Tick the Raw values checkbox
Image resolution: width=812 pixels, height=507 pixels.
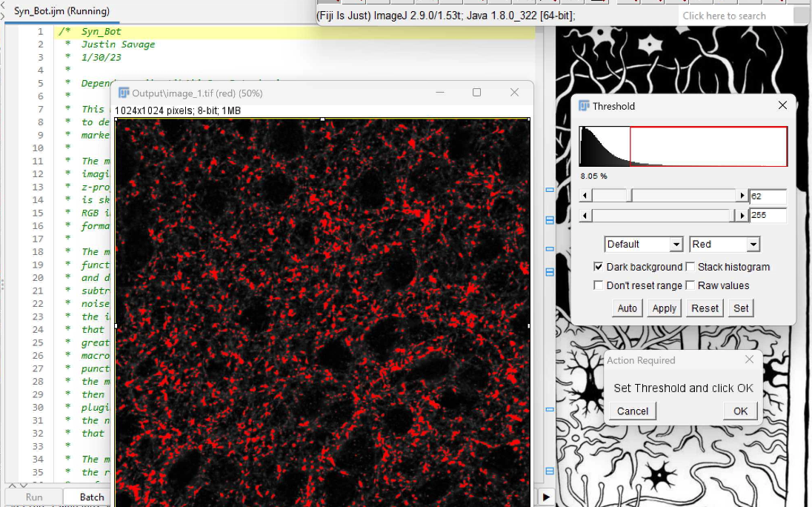coord(690,285)
